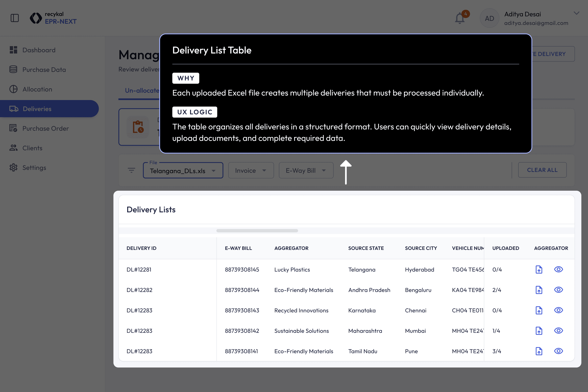View details eye icon for Recycled Innovations row

[558, 310]
